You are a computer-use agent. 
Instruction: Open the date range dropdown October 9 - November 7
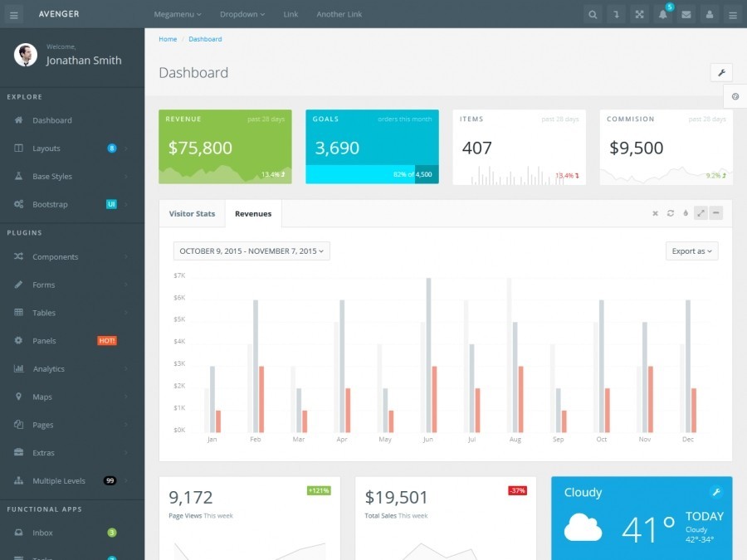tap(251, 251)
